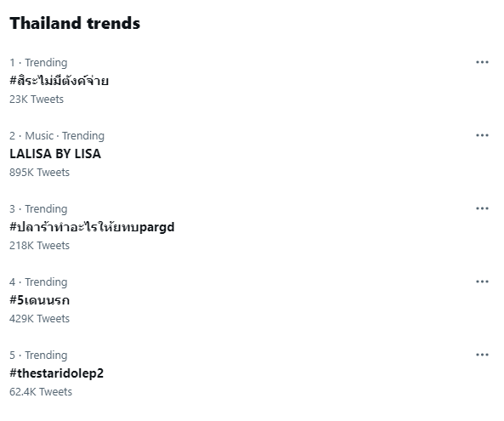Viewport: 504px width, 421px height.
Task: Open the #thestaridolep2 trend
Action: pyautogui.click(x=57, y=373)
